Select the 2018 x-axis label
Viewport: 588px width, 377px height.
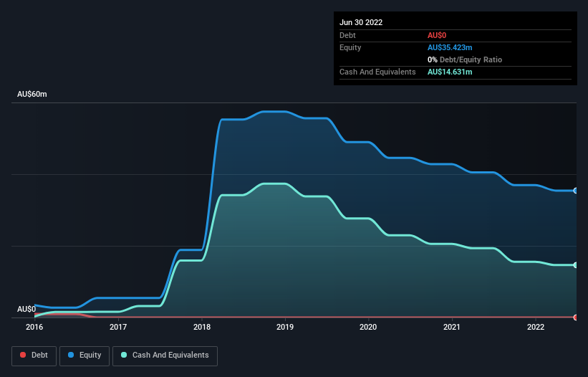(x=202, y=327)
